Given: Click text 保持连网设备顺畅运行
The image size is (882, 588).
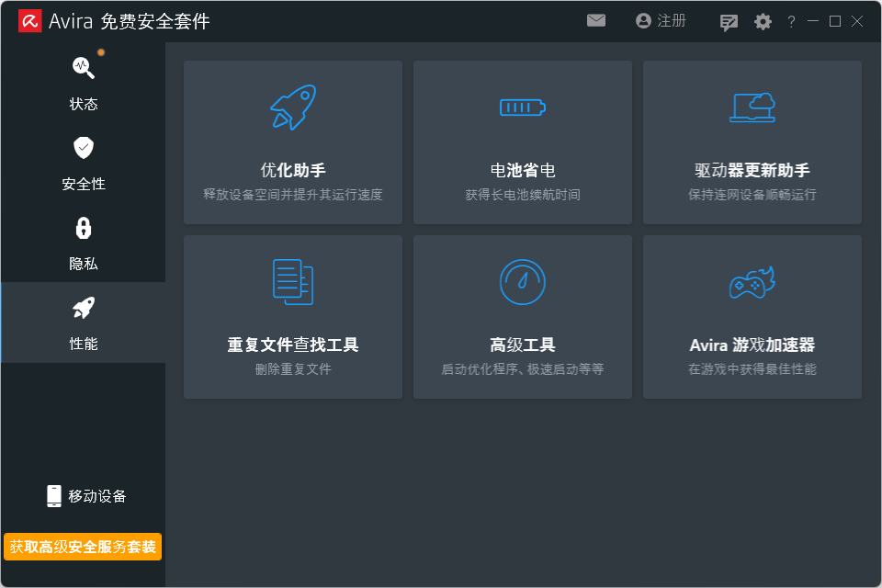Looking at the screenshot, I should (752, 195).
